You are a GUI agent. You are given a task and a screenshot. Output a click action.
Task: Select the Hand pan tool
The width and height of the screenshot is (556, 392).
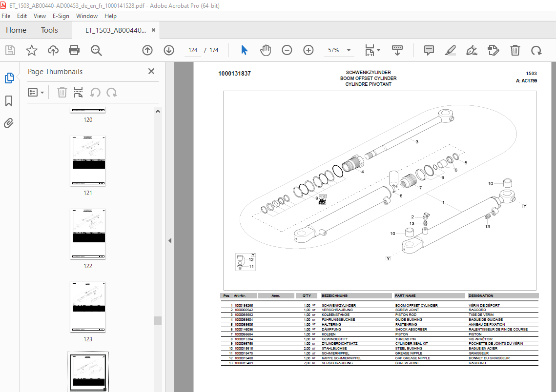click(265, 50)
